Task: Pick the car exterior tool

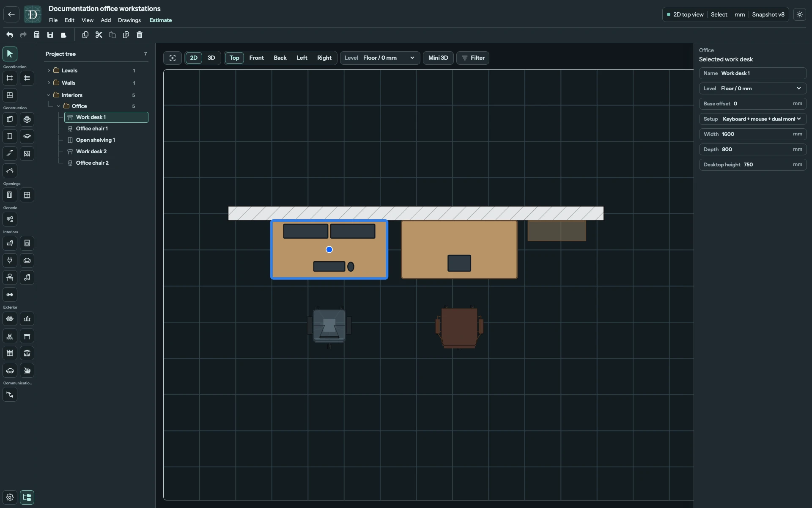Action: click(x=10, y=370)
